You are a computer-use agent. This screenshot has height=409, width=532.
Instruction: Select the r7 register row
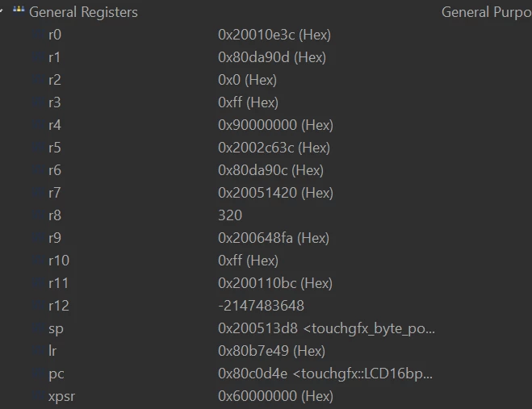pyautogui.click(x=266, y=193)
